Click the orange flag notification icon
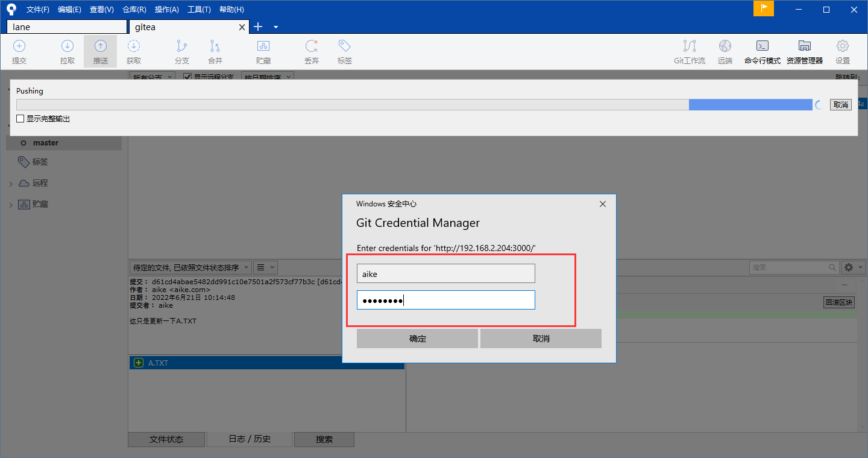Image resolution: width=868 pixels, height=458 pixels. coord(764,8)
